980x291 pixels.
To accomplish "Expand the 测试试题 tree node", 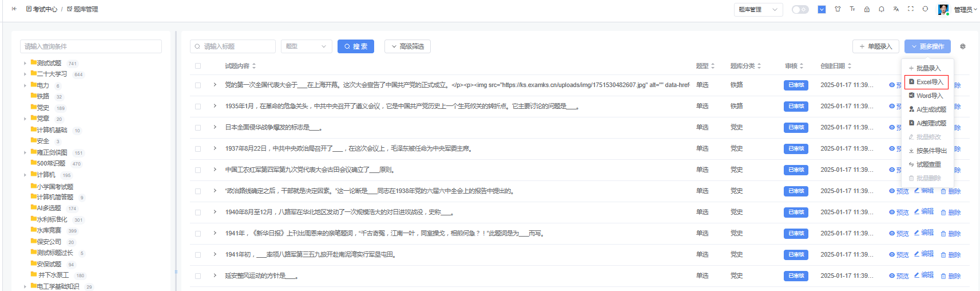I will pos(25,64).
